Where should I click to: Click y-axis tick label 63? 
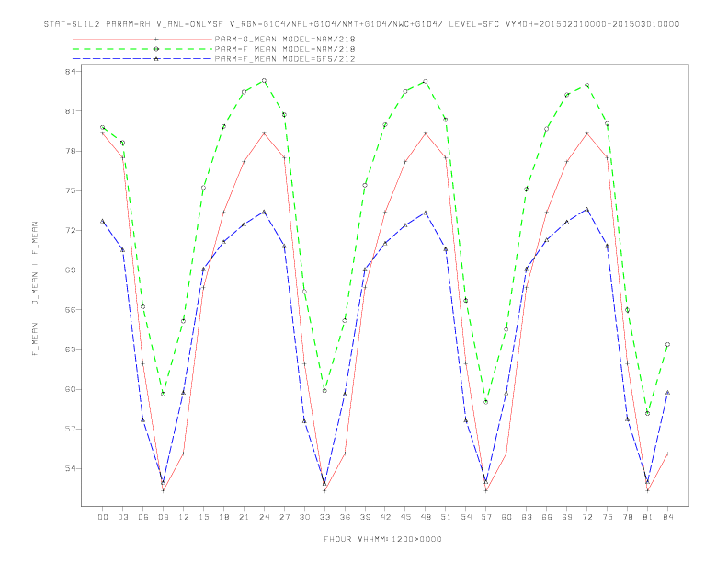pyautogui.click(x=71, y=350)
